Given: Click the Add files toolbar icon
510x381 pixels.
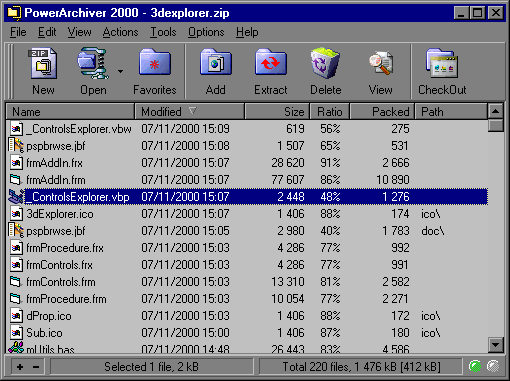Looking at the screenshot, I should (x=215, y=62).
